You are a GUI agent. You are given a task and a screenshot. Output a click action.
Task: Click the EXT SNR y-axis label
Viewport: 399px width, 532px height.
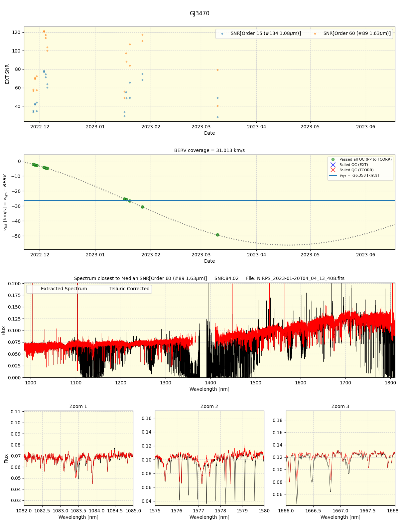point(7,74)
